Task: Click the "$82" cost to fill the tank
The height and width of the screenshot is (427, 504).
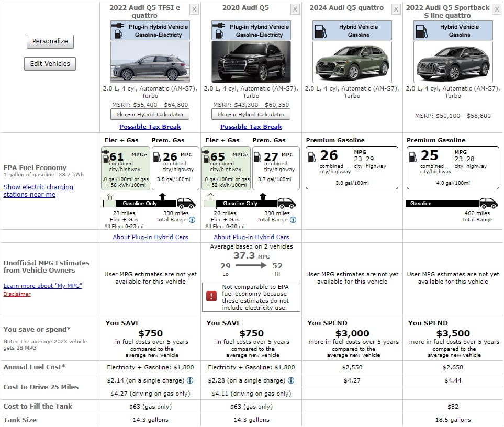Action: coord(453,407)
